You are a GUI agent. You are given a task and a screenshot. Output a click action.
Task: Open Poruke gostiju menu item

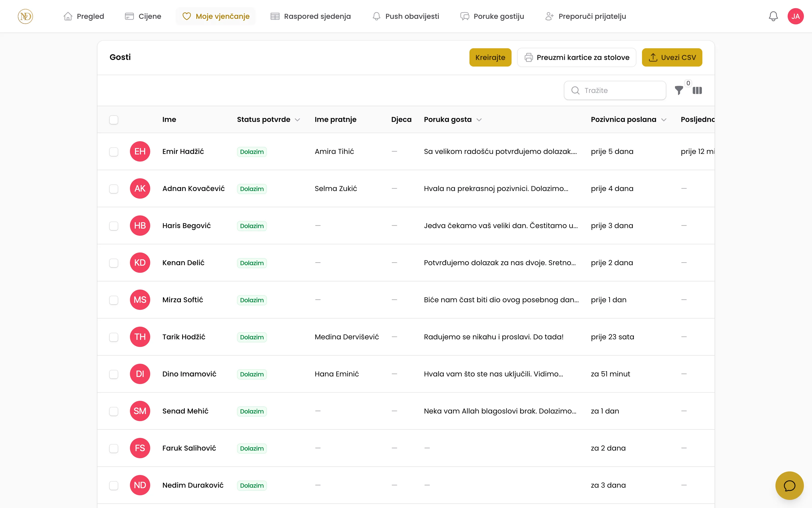492,16
